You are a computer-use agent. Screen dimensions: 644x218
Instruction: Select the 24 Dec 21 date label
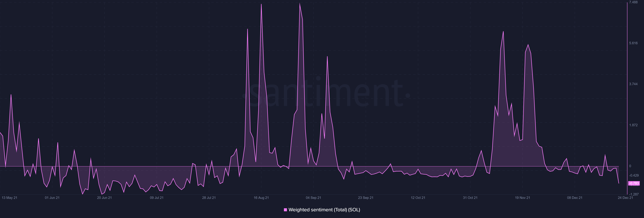click(625, 198)
